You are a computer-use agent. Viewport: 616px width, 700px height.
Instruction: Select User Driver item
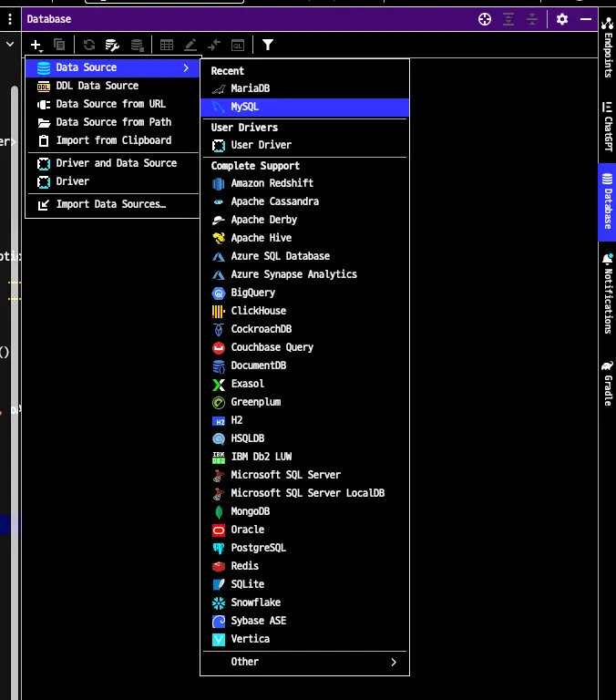tap(304, 145)
